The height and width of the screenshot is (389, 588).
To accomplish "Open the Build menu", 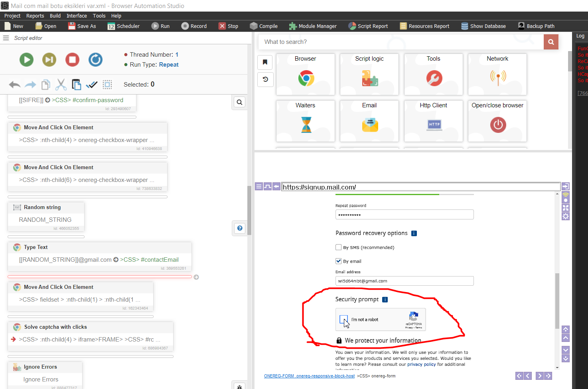I will [x=55, y=16].
